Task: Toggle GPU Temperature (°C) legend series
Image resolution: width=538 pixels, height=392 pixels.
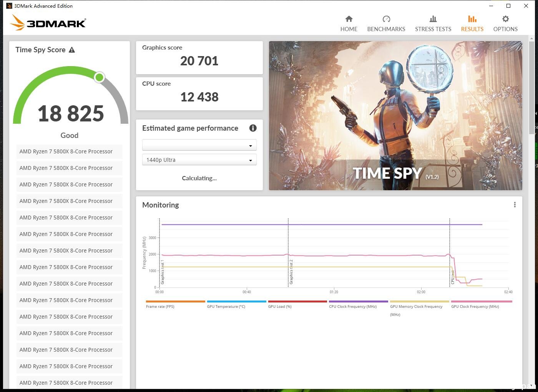Action: point(236,304)
